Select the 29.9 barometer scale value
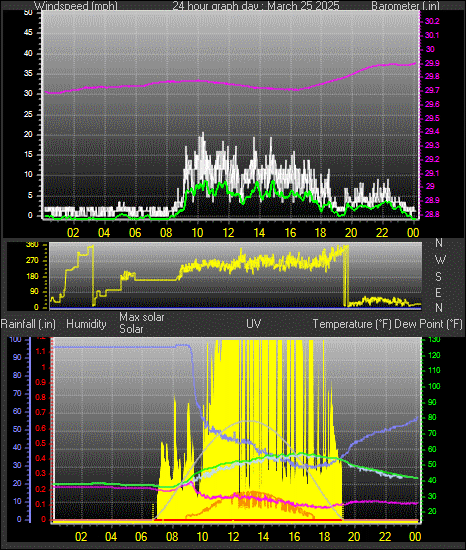 tap(432, 63)
